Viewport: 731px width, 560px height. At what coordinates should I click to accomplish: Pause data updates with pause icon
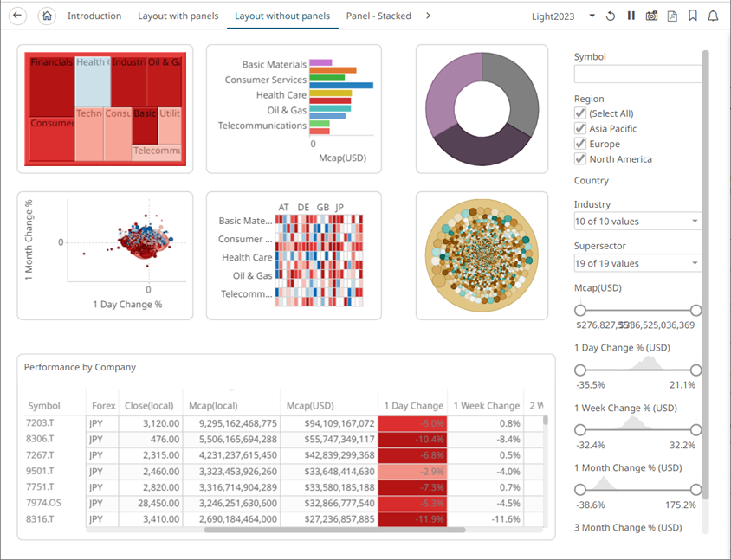tap(631, 16)
